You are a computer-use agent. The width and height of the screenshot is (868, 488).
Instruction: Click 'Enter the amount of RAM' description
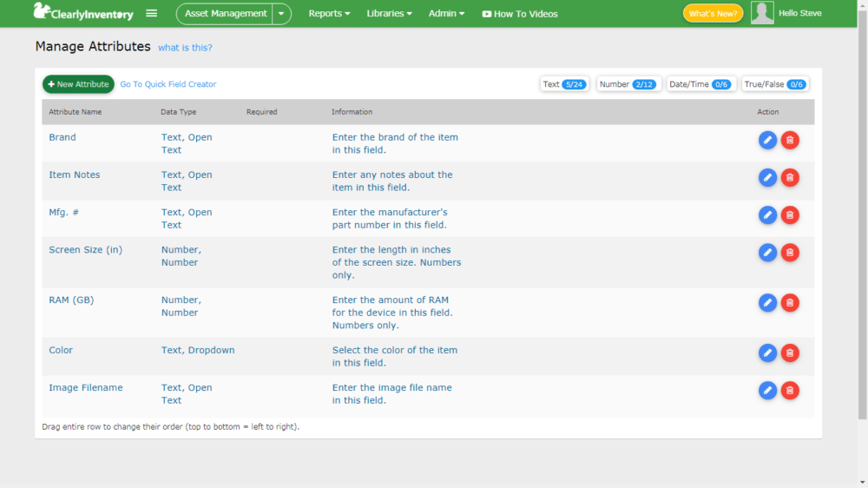point(392,313)
